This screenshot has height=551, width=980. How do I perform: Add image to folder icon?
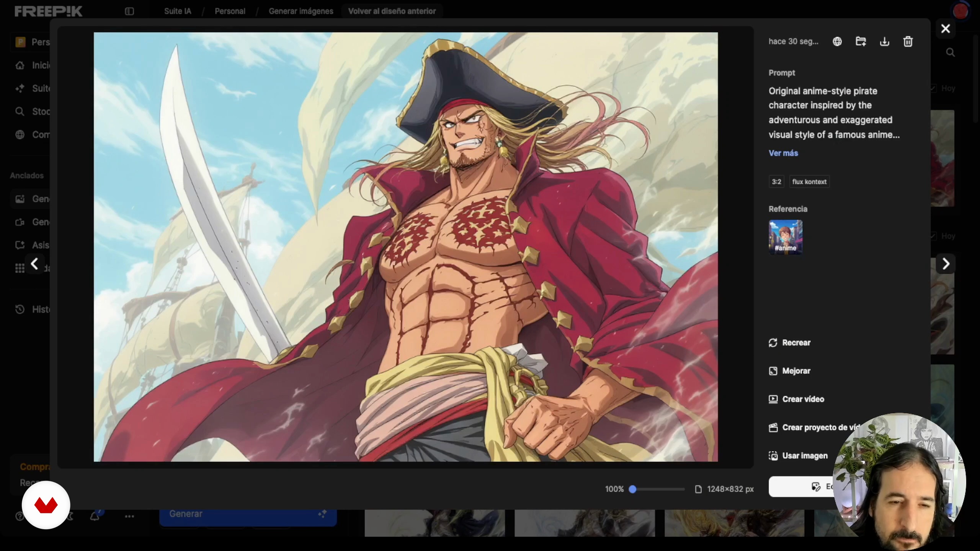[x=861, y=41]
